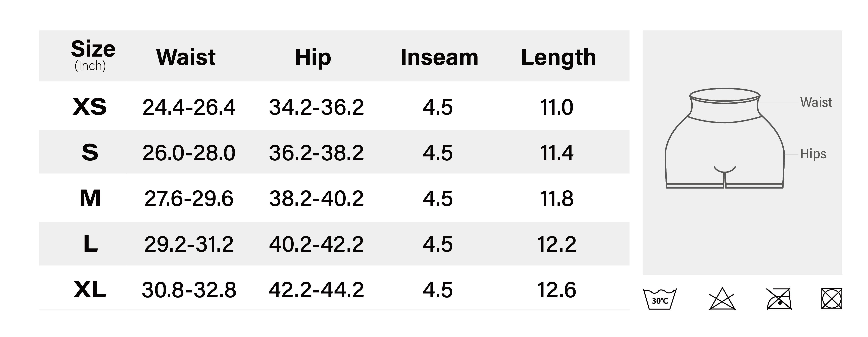
Task: Click the 12.2 length value
Action: [x=556, y=244]
